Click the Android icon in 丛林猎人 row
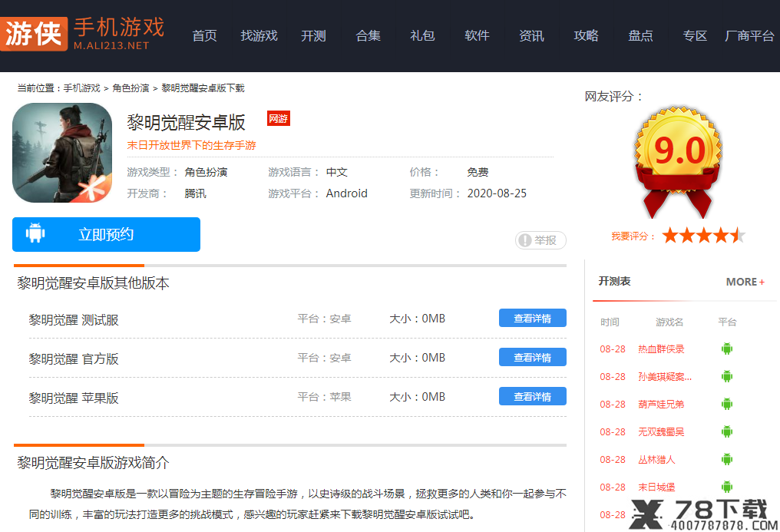Image resolution: width=780 pixels, height=532 pixels. [x=727, y=459]
